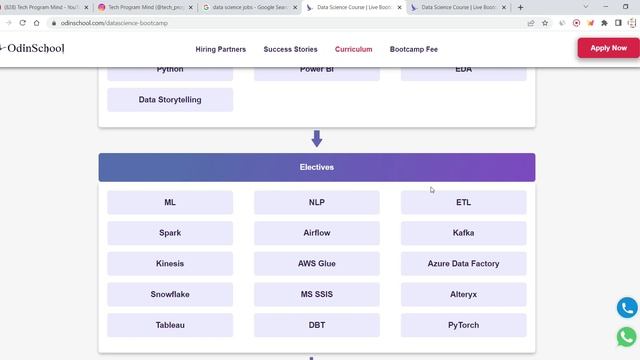The image size is (640, 360).
Task: Choose the Kafka elective tile
Action: [x=463, y=233]
